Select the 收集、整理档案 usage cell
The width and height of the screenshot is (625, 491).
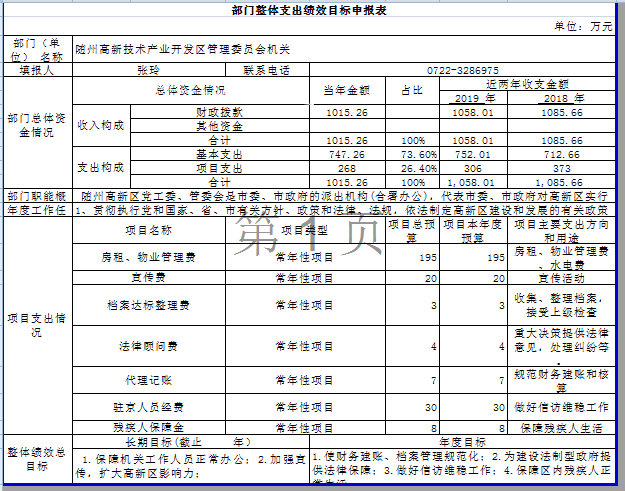click(561, 305)
